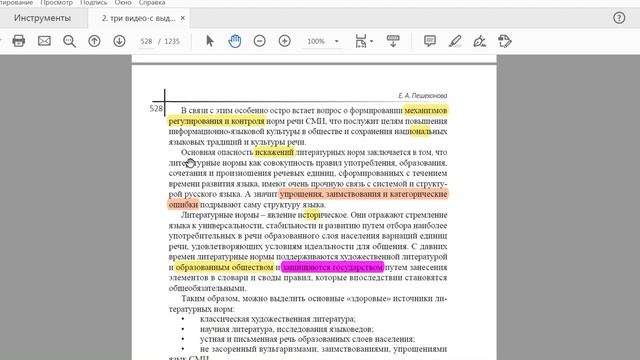The image size is (640, 360).
Task: Click the total page count '1235'
Action: (172, 41)
